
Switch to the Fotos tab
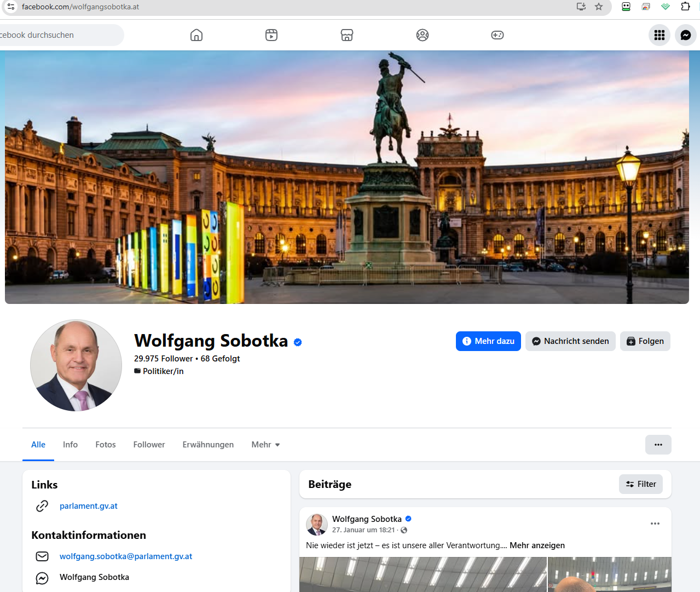[106, 445]
